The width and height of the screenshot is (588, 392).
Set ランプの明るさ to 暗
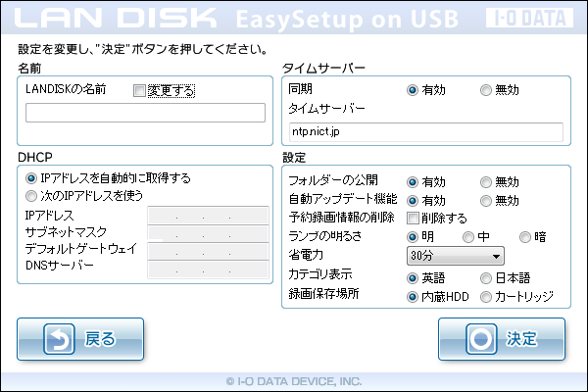(x=526, y=236)
